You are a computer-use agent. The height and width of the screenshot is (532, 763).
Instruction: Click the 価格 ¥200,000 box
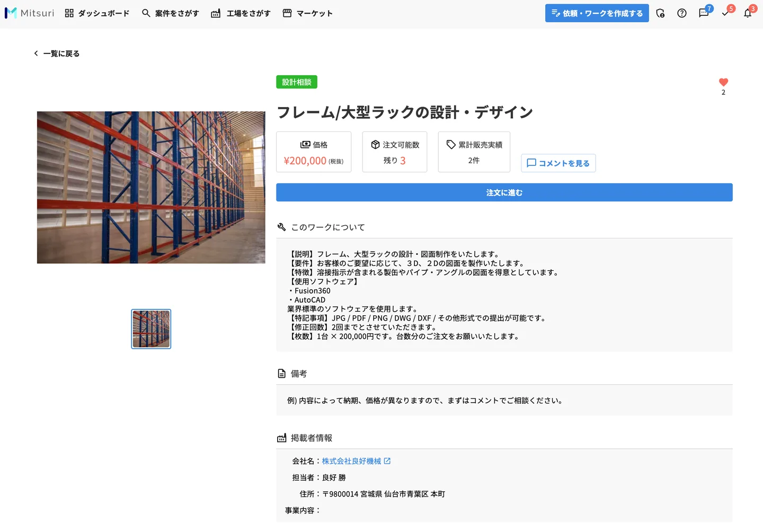click(x=314, y=152)
